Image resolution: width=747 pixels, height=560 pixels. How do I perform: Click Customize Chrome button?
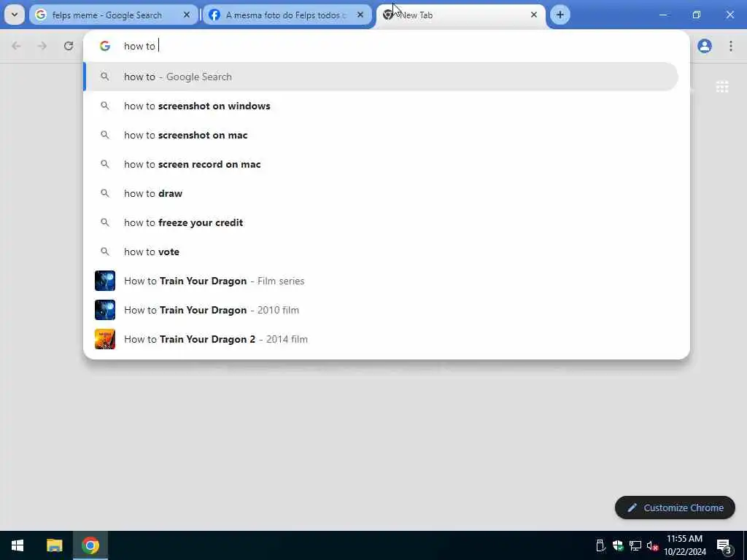coord(675,507)
